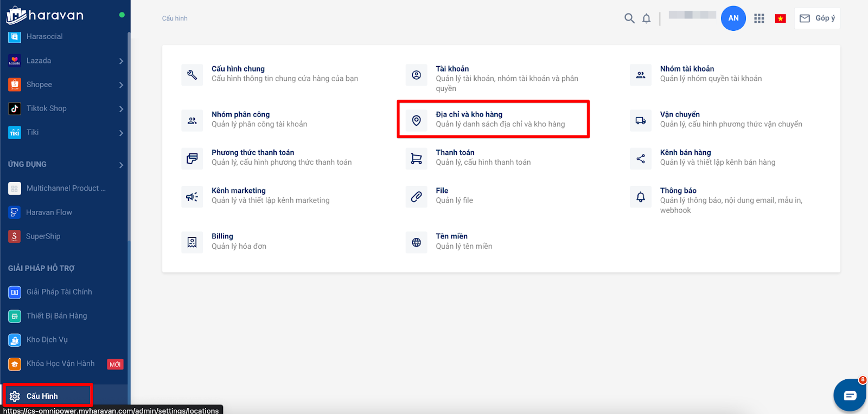Open the chat support bubble

click(x=850, y=395)
